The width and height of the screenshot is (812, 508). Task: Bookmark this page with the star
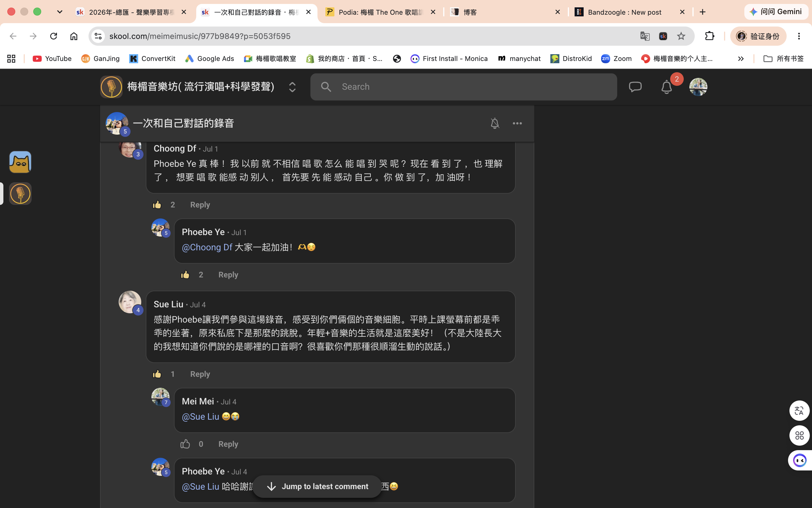(681, 36)
